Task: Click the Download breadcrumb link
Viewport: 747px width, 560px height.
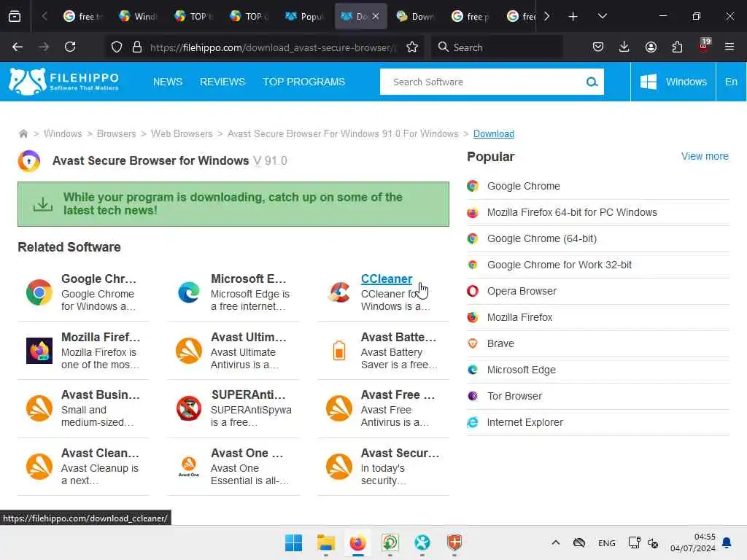Action: (494, 134)
